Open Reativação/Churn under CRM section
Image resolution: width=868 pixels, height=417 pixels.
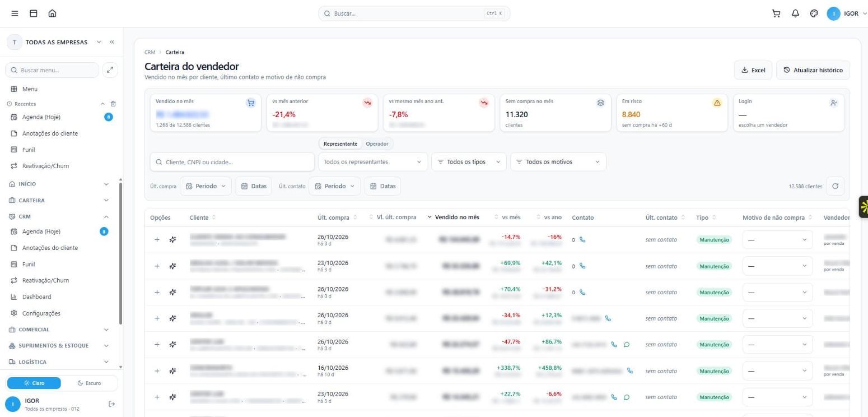point(45,280)
